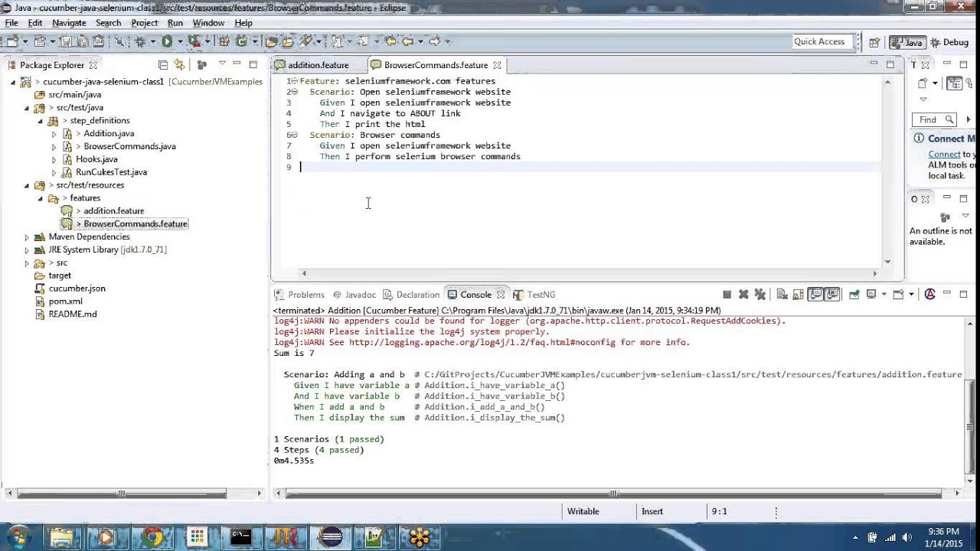Open the Command Prompt taskbar icon
Screen dimensions: 980x551
coord(241,537)
